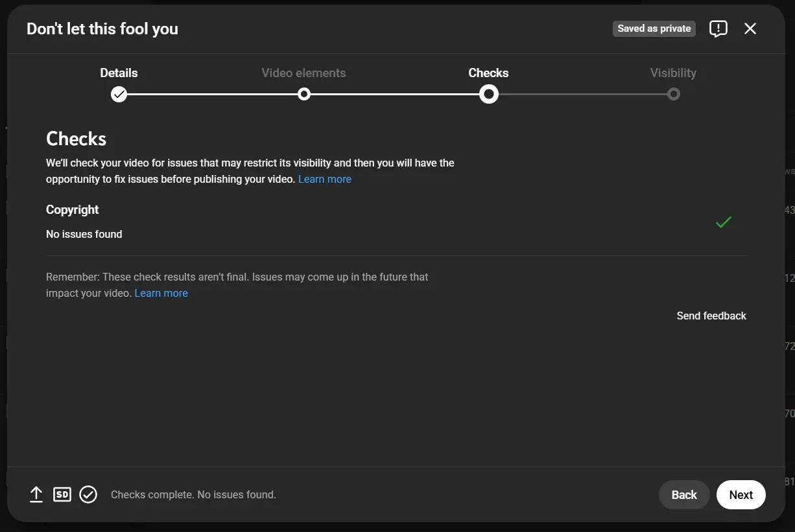
Task: Click the Visibility step grey circle
Action: [674, 95]
